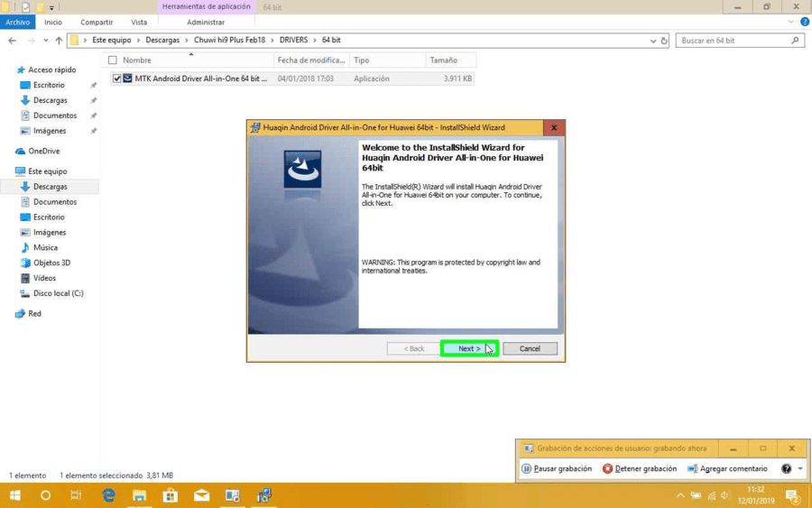Open the installer taskbar icon

264,495
